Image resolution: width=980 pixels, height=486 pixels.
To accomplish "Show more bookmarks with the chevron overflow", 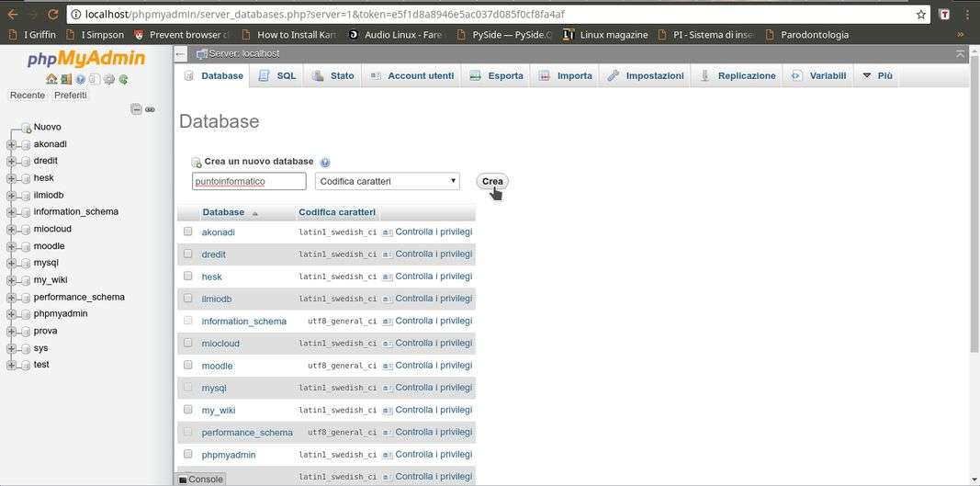I will coord(961,35).
